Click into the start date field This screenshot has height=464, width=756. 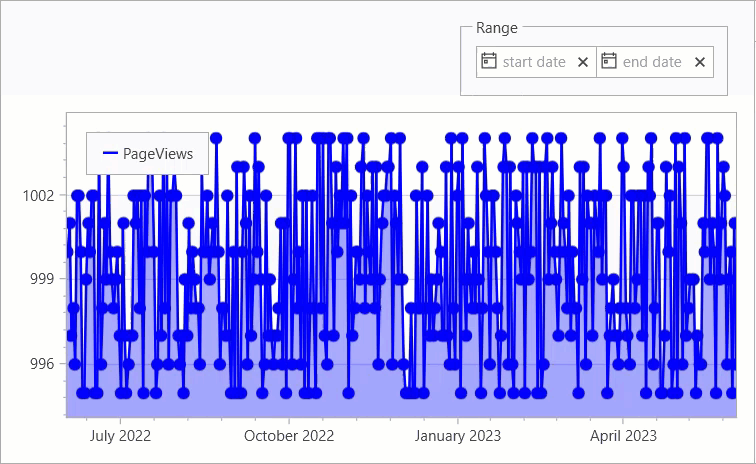coord(534,62)
